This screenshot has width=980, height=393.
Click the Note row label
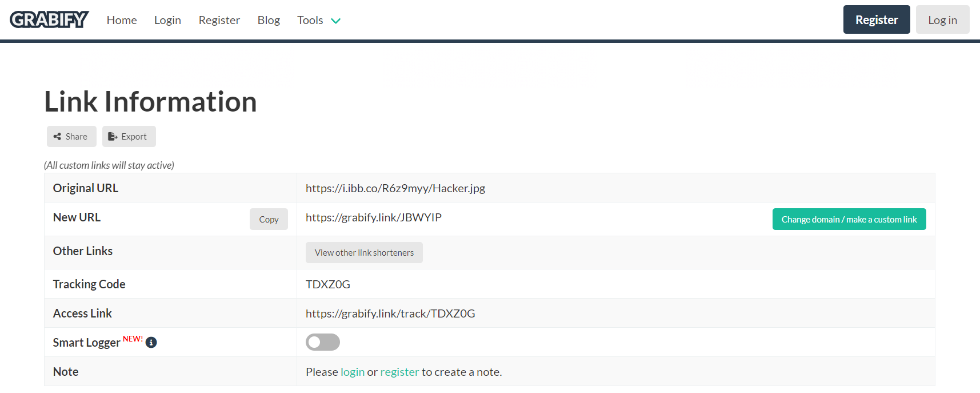(x=66, y=372)
